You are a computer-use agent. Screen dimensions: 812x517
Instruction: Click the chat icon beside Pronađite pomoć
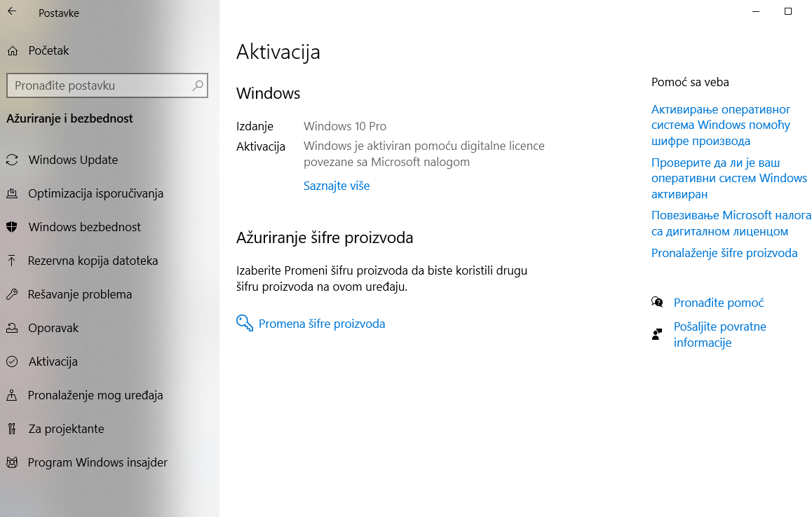tap(657, 302)
